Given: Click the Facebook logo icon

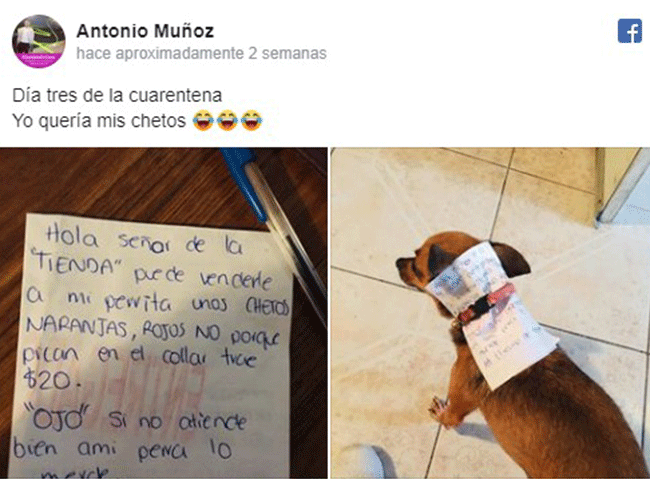Looking at the screenshot, I should (x=629, y=31).
